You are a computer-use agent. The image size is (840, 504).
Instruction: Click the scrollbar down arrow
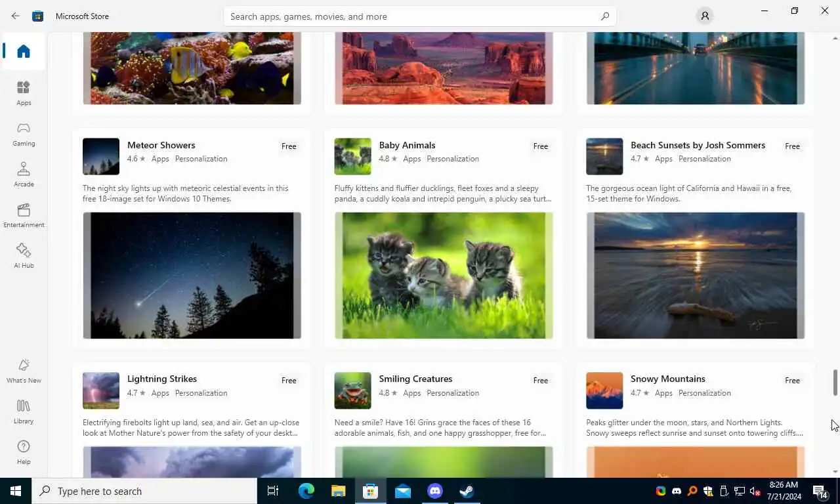pos(835,471)
